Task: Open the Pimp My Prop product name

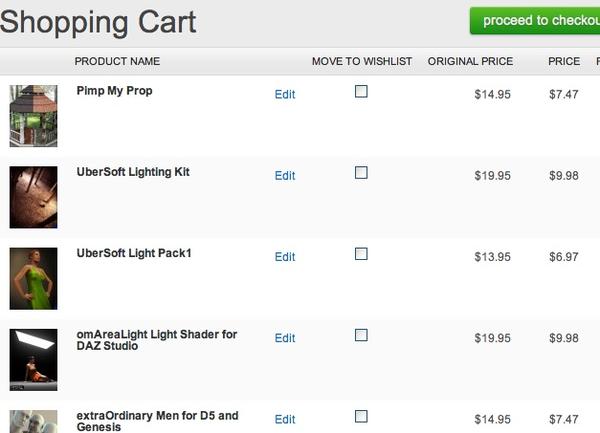Action: (x=114, y=91)
